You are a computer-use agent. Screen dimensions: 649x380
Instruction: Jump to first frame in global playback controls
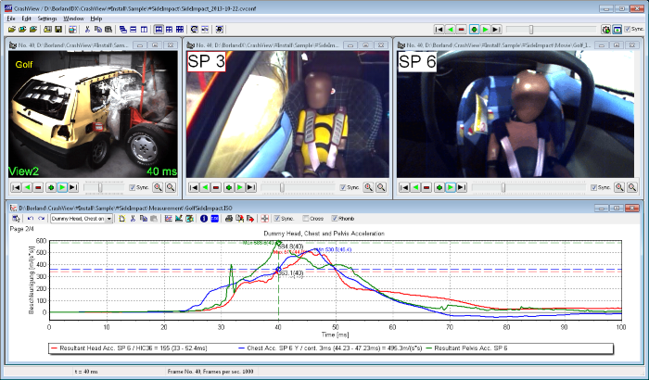point(439,29)
